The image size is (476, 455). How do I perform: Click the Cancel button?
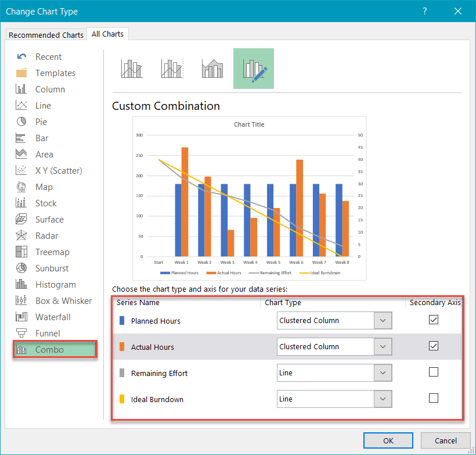pyautogui.click(x=445, y=440)
